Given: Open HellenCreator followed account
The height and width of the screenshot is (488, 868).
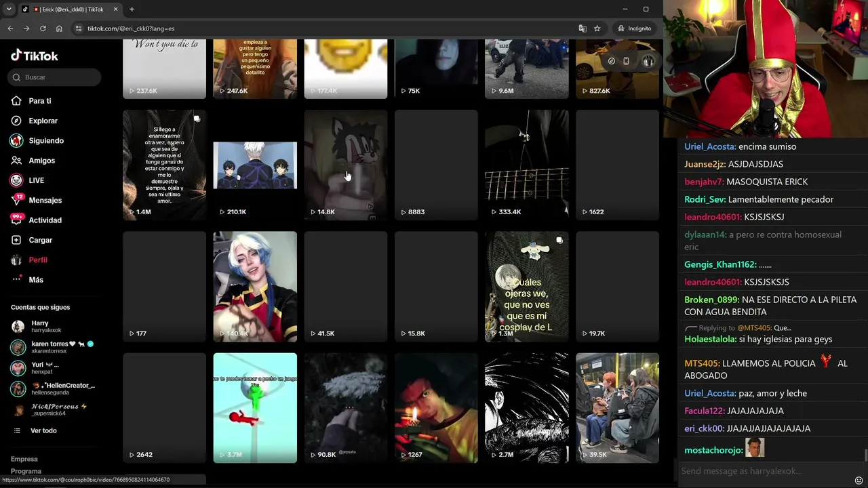Looking at the screenshot, I should [54, 389].
